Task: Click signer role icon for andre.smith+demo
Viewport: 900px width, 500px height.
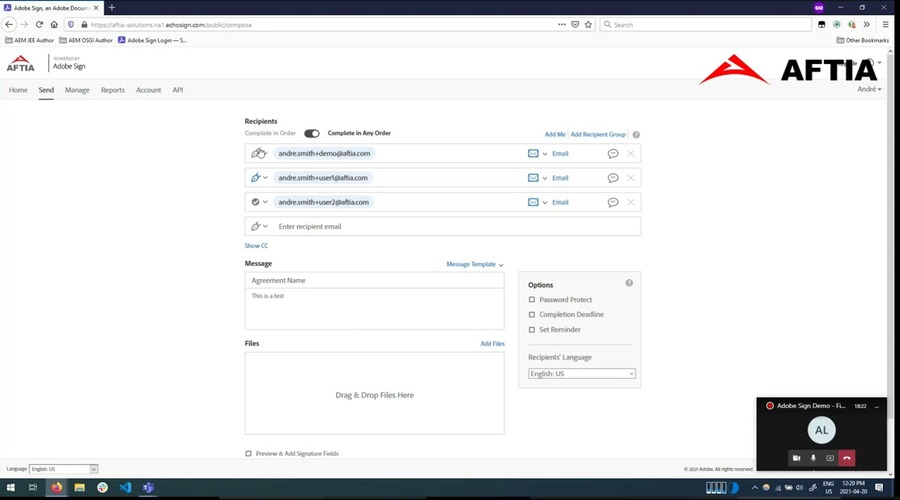Action: pyautogui.click(x=258, y=153)
